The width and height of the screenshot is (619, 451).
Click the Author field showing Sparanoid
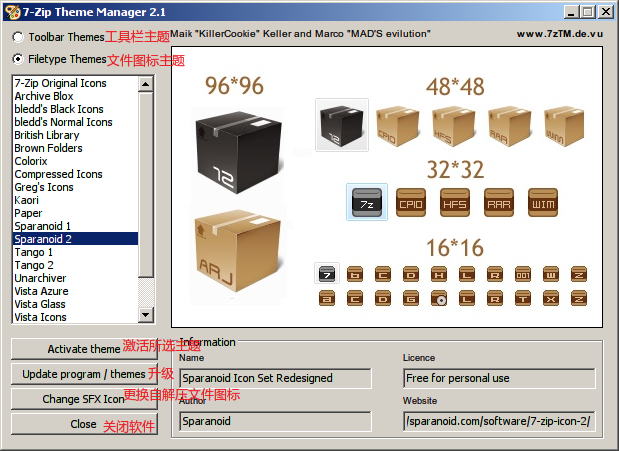coord(275,421)
